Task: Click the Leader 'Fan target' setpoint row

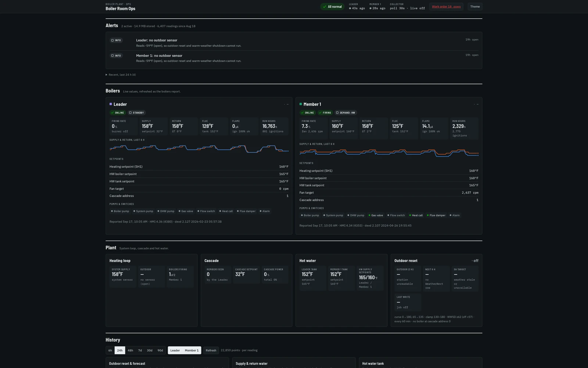Action: pos(199,189)
